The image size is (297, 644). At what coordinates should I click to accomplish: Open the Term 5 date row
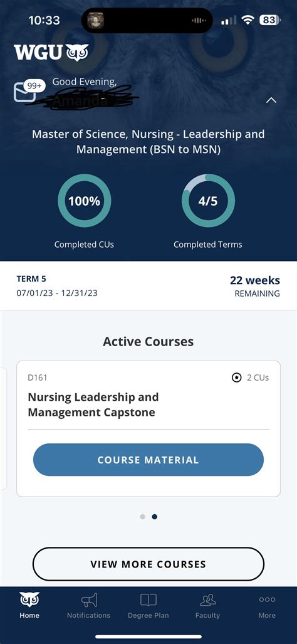click(148, 286)
